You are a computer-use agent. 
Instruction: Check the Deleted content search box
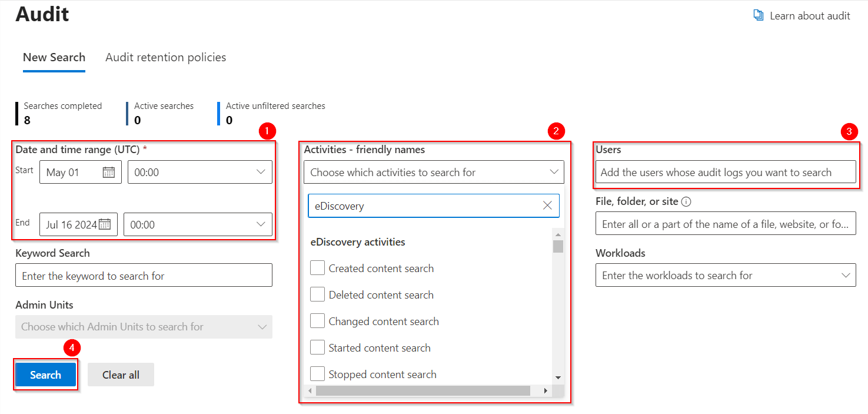[x=318, y=294]
